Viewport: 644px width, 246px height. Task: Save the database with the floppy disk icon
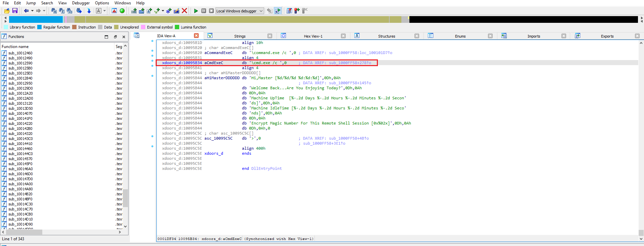tap(15, 11)
